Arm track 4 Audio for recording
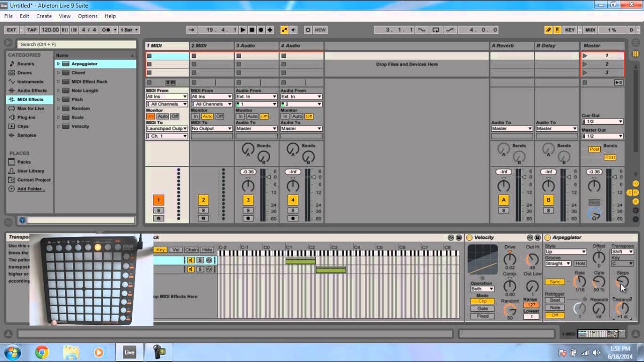 pyautogui.click(x=292, y=218)
